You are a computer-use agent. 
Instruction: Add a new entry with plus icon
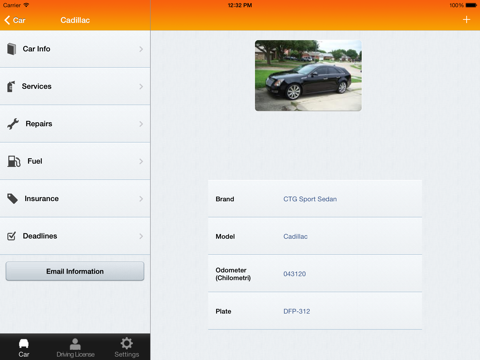coord(466,20)
